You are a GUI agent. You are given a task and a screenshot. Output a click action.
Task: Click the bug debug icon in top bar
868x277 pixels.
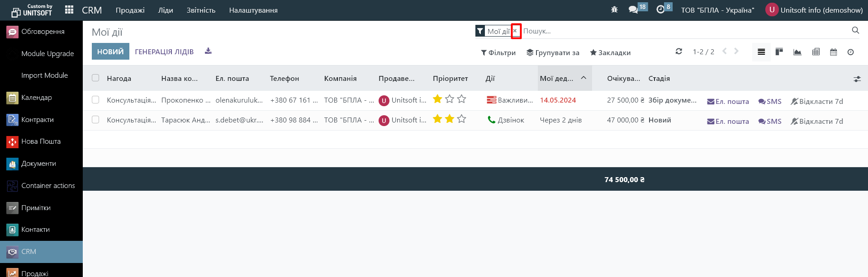pyautogui.click(x=614, y=9)
